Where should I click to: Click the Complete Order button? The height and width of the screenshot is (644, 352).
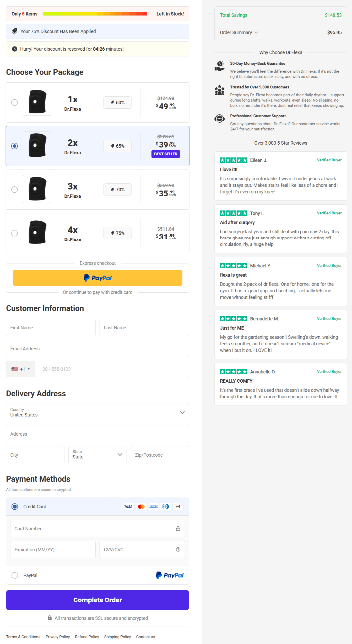coord(97,600)
